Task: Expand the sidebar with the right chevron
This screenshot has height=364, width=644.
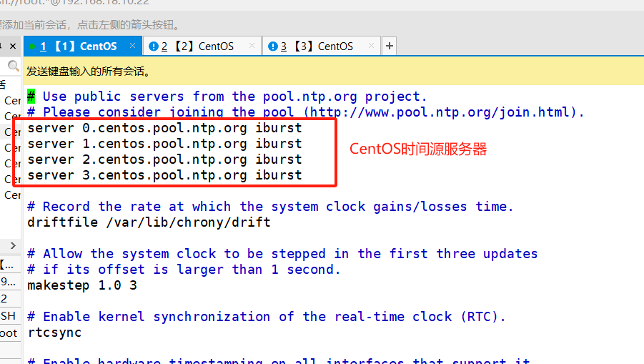Action: point(13,246)
